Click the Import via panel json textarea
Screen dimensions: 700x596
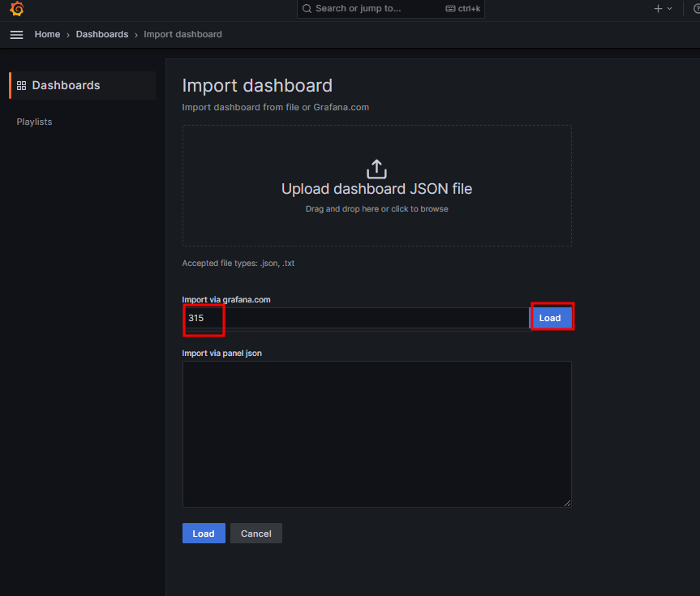pos(377,434)
